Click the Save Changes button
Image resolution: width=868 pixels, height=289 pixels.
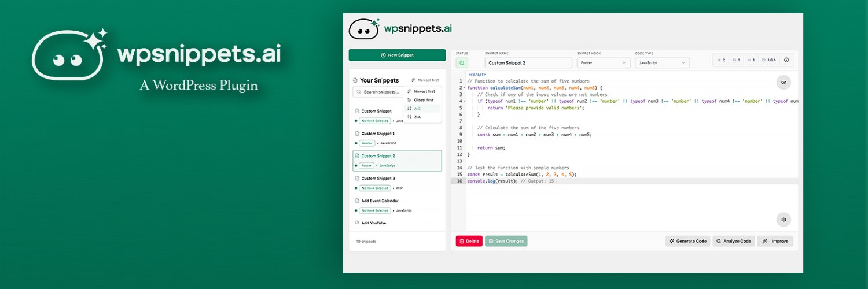pos(506,241)
